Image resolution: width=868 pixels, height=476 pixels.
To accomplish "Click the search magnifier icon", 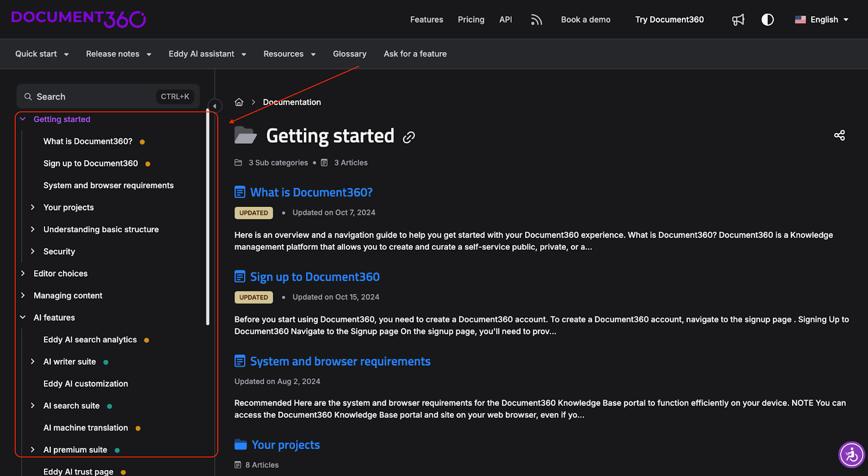I will 28,97.
